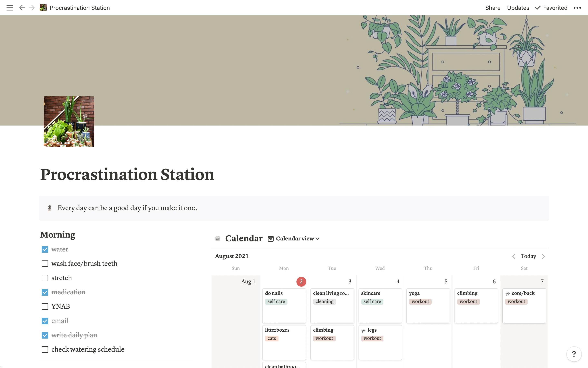Click the Favorited checkmark button
The width and height of the screenshot is (588, 368).
(551, 8)
